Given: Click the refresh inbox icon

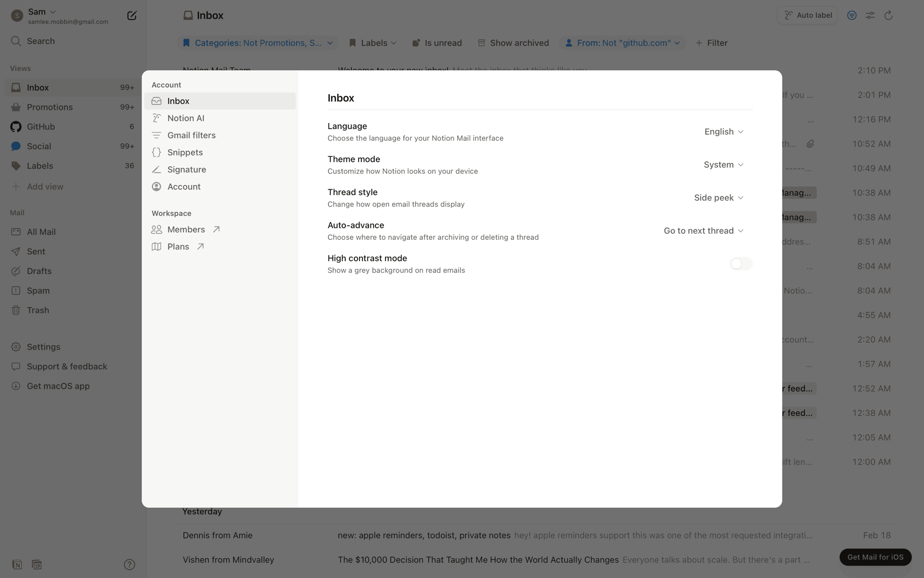Looking at the screenshot, I should coord(888,15).
